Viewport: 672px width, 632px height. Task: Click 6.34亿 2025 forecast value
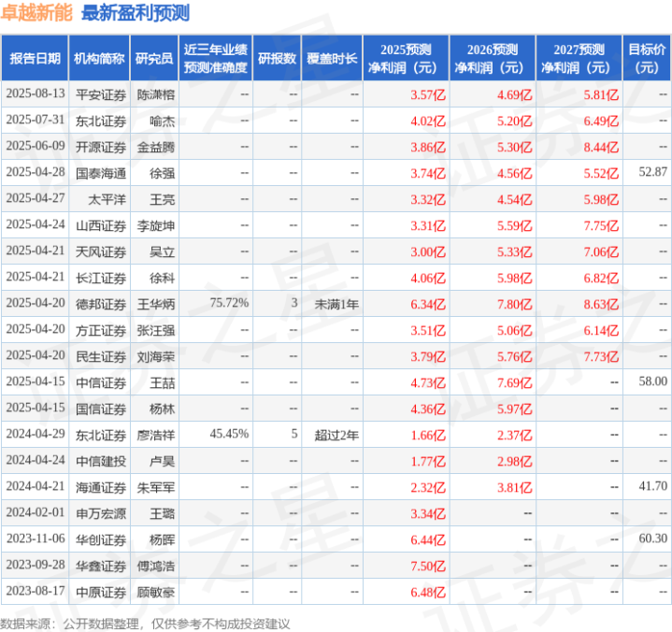428,304
